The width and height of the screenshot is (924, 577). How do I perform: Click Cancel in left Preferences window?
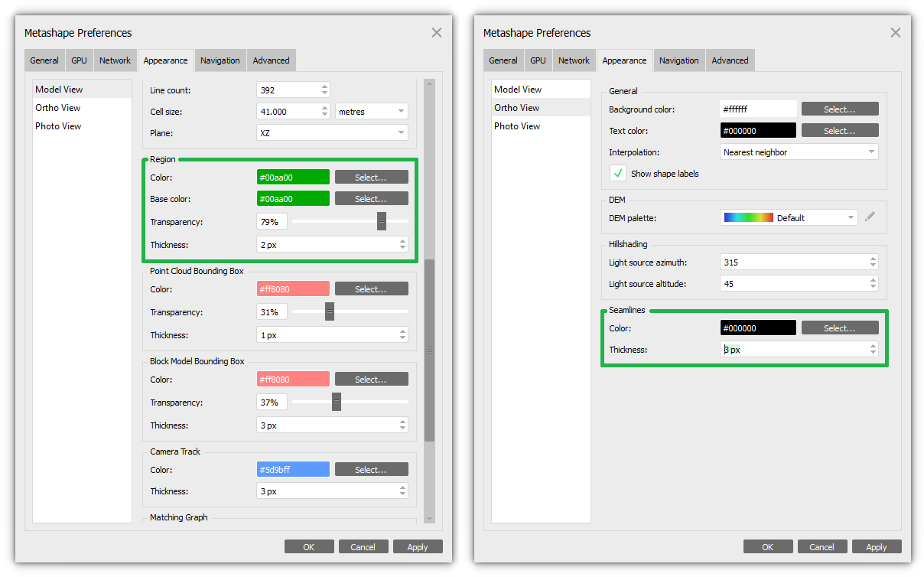(x=363, y=547)
